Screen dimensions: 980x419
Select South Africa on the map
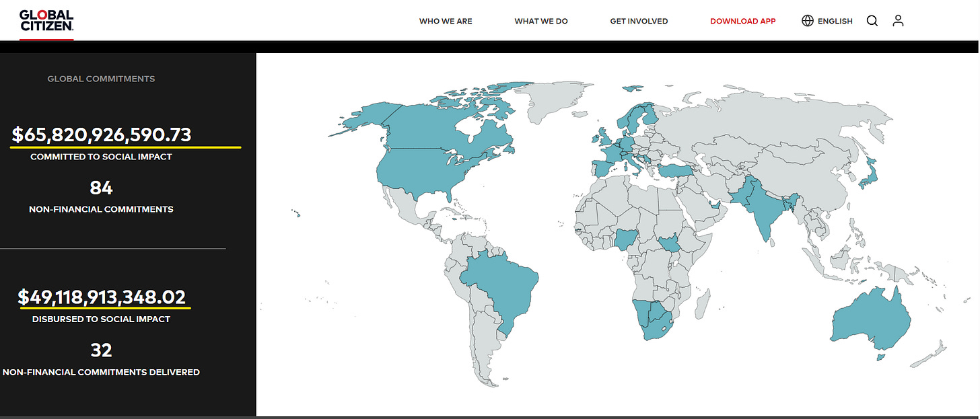coord(655,328)
